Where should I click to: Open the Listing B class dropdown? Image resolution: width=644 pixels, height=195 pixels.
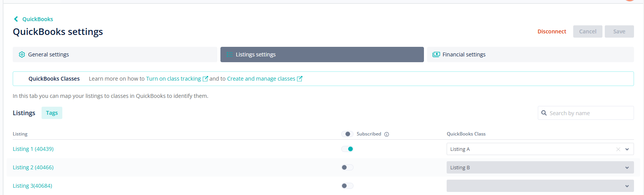(540, 167)
